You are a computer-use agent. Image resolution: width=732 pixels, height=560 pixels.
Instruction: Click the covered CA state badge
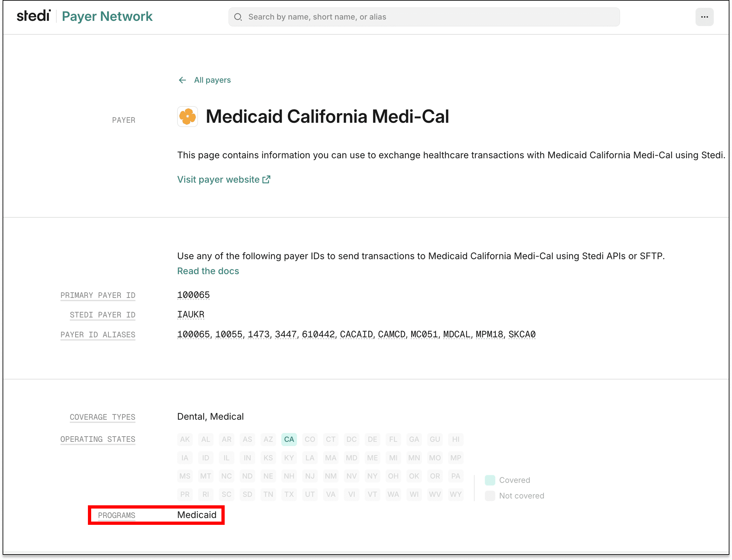click(x=289, y=439)
